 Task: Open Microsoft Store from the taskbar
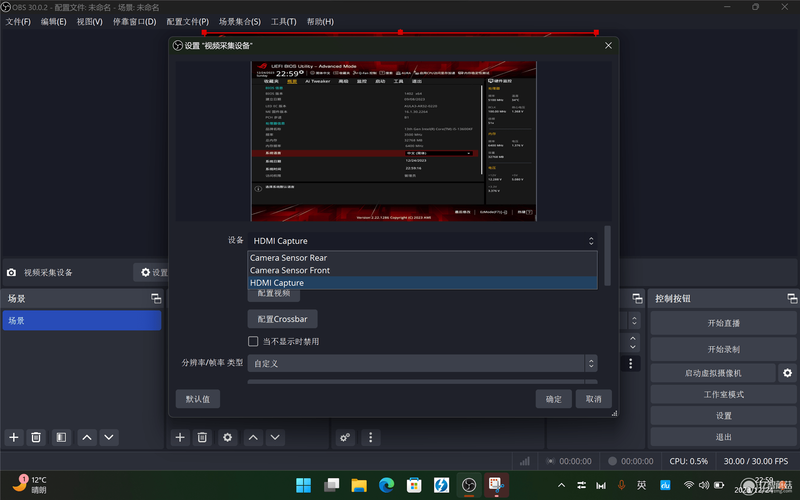[414, 485]
